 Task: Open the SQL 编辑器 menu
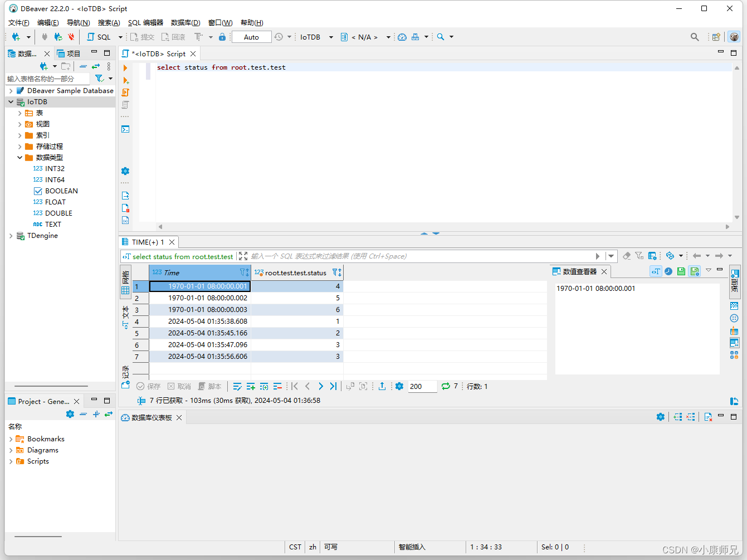coord(145,22)
